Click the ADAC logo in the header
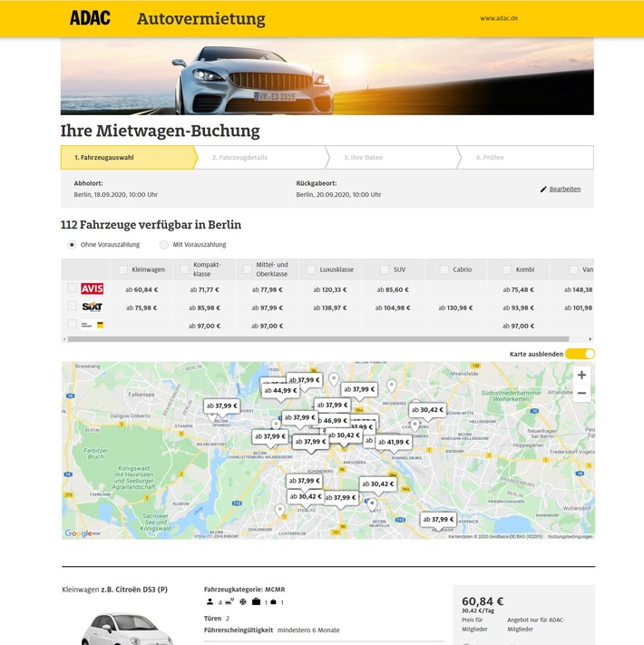 click(x=90, y=18)
